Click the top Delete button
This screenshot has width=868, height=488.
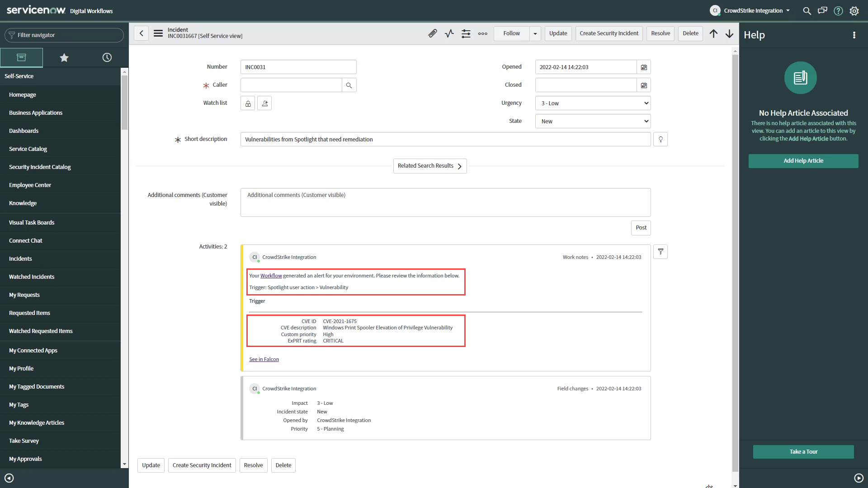(x=690, y=33)
